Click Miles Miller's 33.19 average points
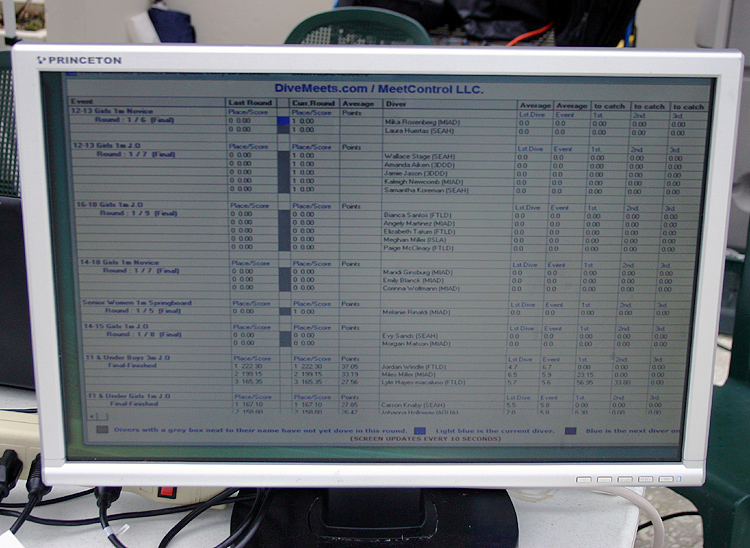Image resolution: width=750 pixels, height=548 pixels. tap(349, 374)
